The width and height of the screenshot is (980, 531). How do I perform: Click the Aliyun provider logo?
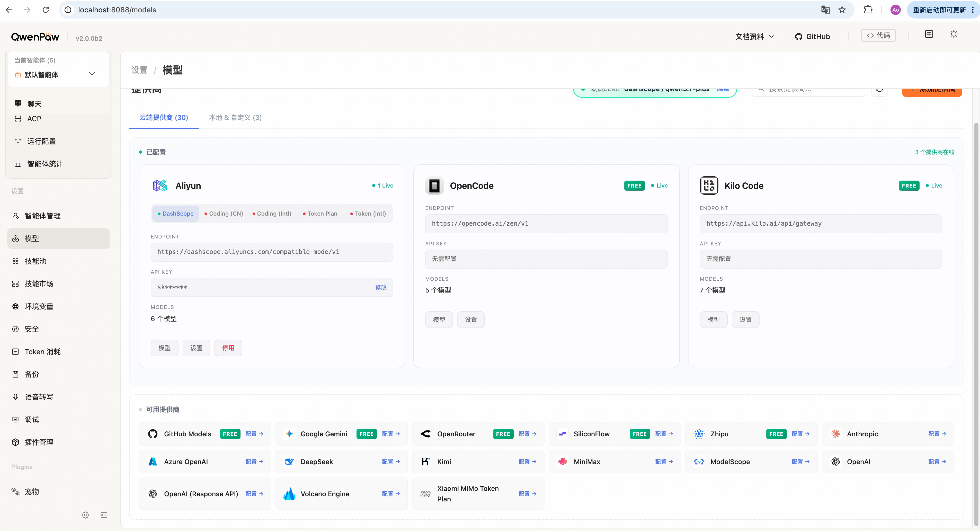(160, 186)
